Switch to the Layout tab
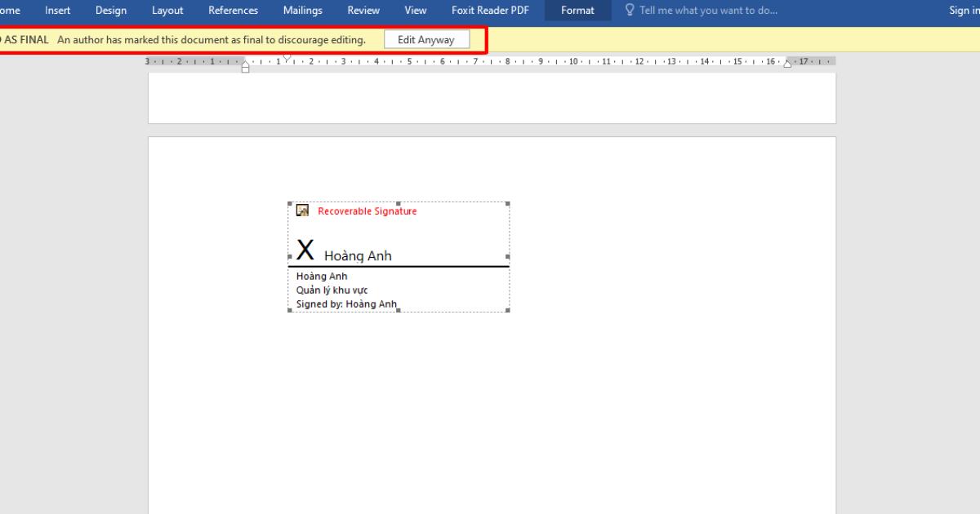 pyautogui.click(x=167, y=11)
